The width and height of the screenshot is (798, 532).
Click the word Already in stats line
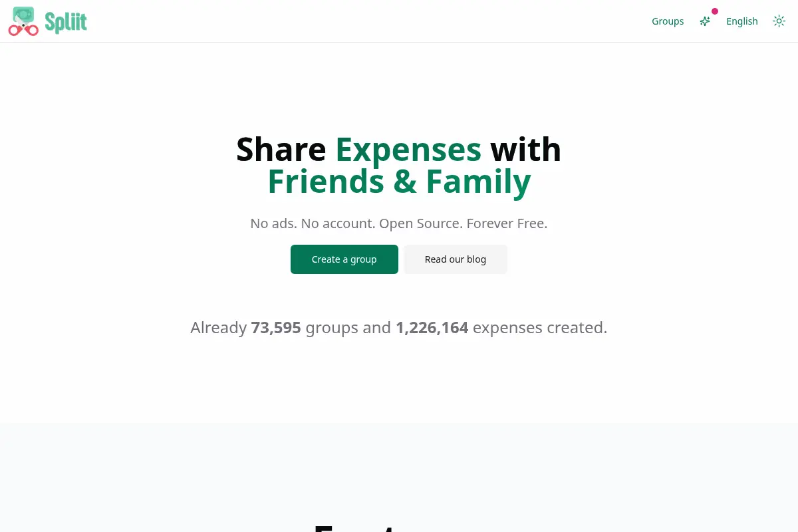click(219, 328)
